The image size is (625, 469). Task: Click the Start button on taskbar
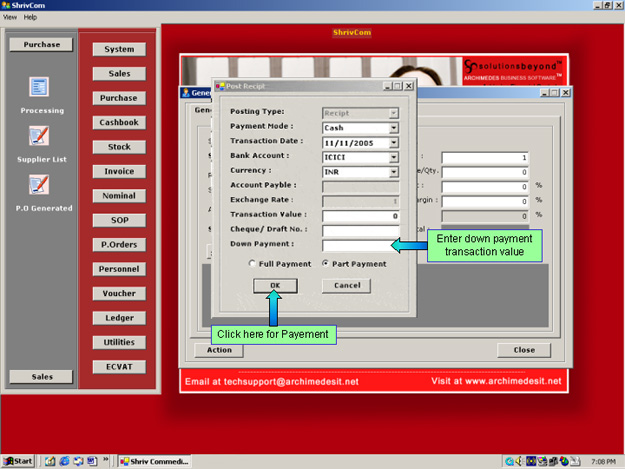point(18,461)
